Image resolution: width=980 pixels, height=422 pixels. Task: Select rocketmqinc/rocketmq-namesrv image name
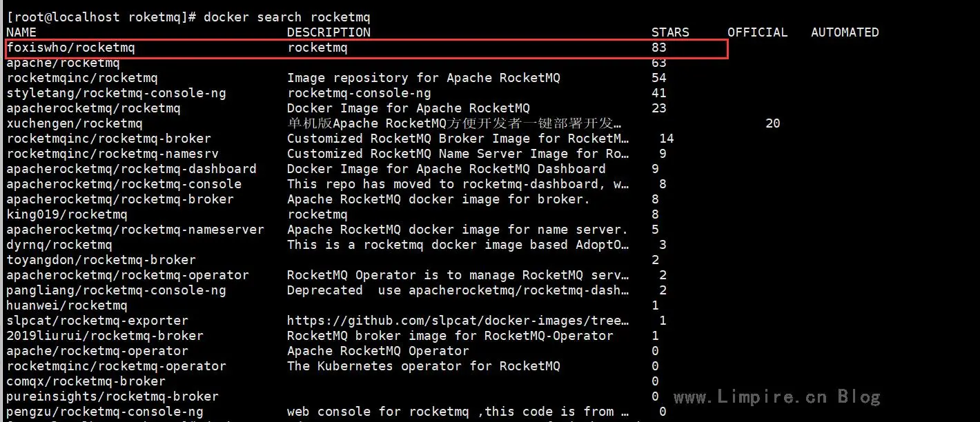click(112, 154)
